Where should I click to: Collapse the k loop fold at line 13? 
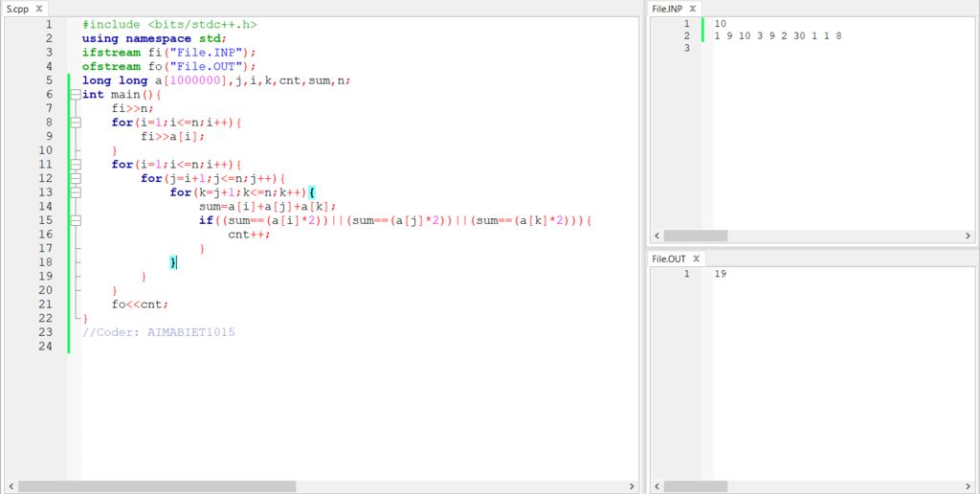(76, 192)
